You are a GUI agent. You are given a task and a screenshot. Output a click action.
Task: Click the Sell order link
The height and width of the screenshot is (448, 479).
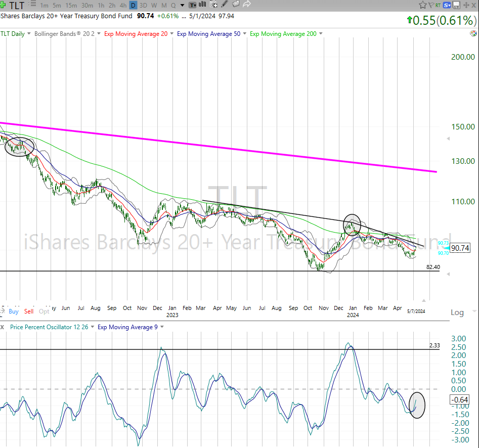tap(28, 311)
